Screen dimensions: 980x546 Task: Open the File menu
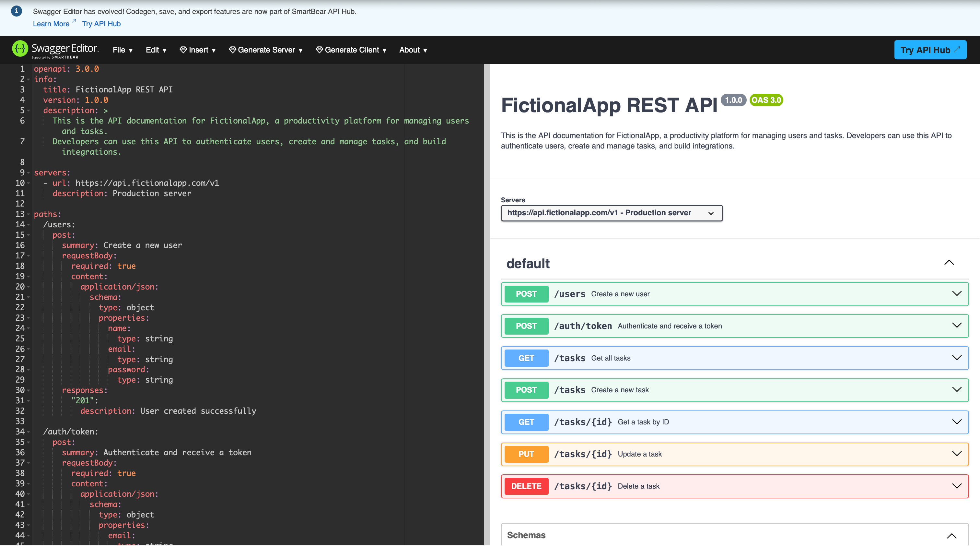(122, 50)
